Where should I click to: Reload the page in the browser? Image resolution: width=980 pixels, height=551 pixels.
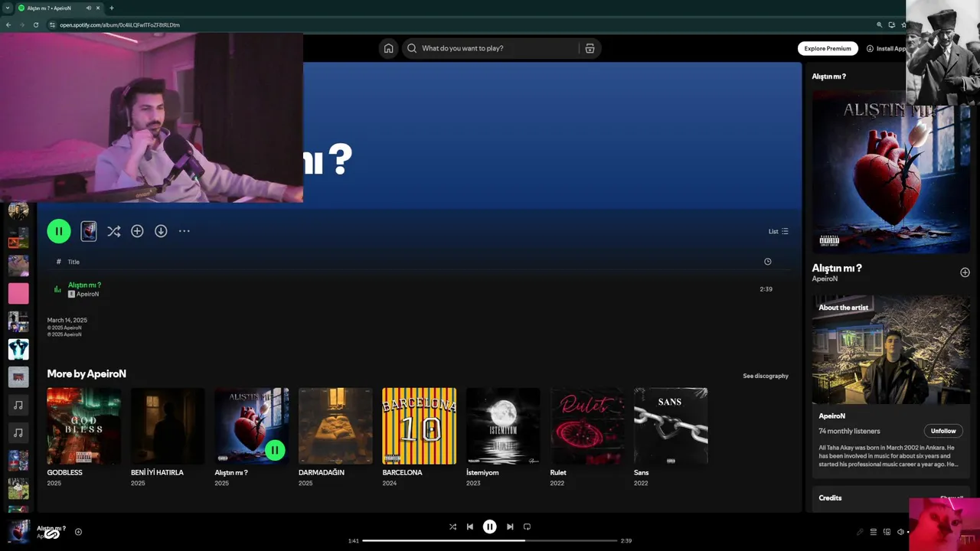pyautogui.click(x=35, y=24)
